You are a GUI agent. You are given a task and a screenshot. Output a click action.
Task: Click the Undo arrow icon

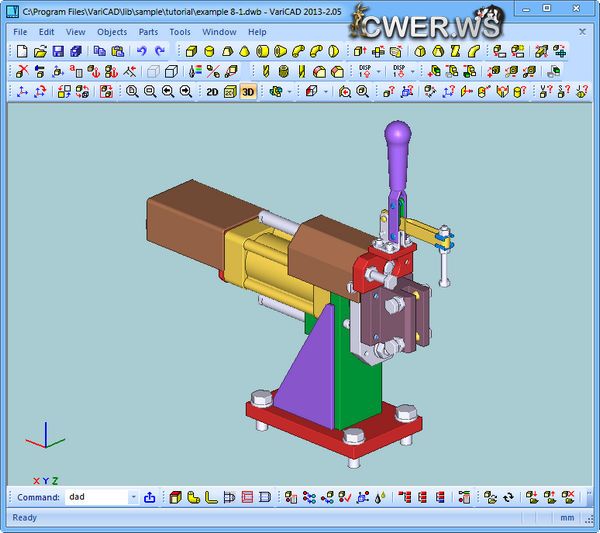(142, 51)
